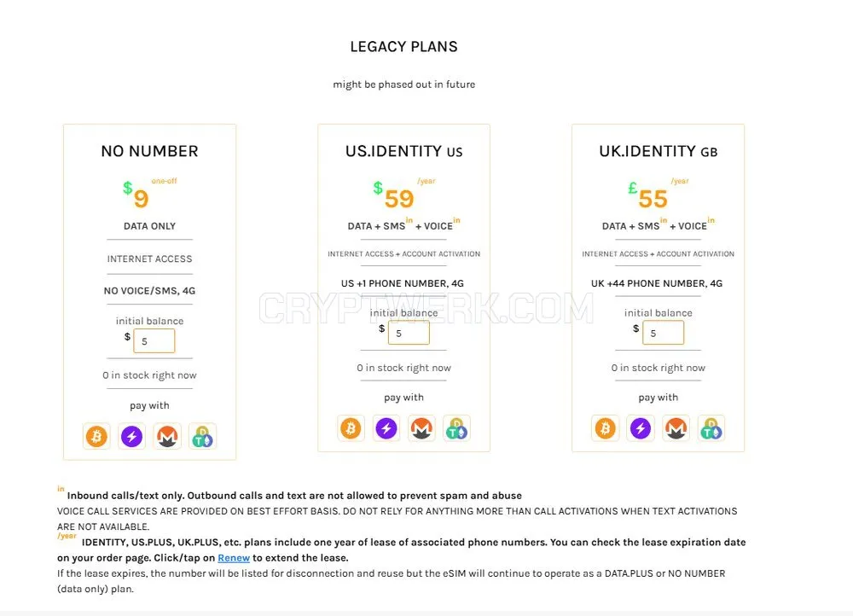Pay with Bitcoin on US.IDENTITY plan
Screen dimensions: 853x616
click(x=351, y=428)
